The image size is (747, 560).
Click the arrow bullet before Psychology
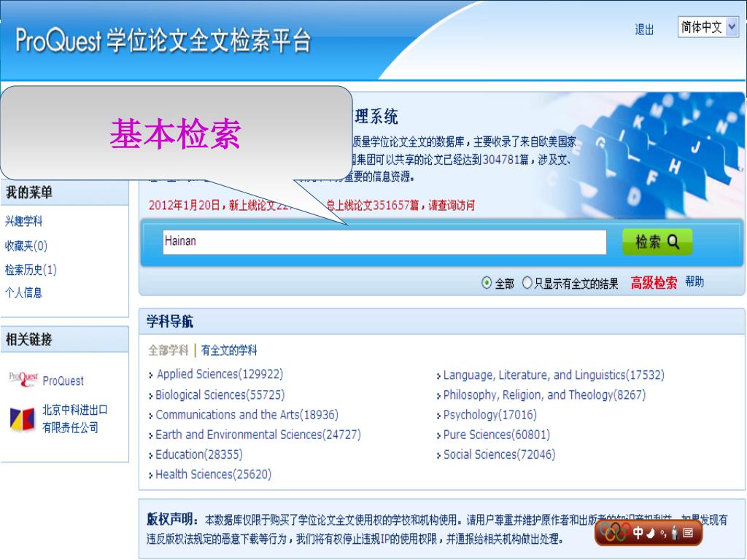pyautogui.click(x=438, y=416)
